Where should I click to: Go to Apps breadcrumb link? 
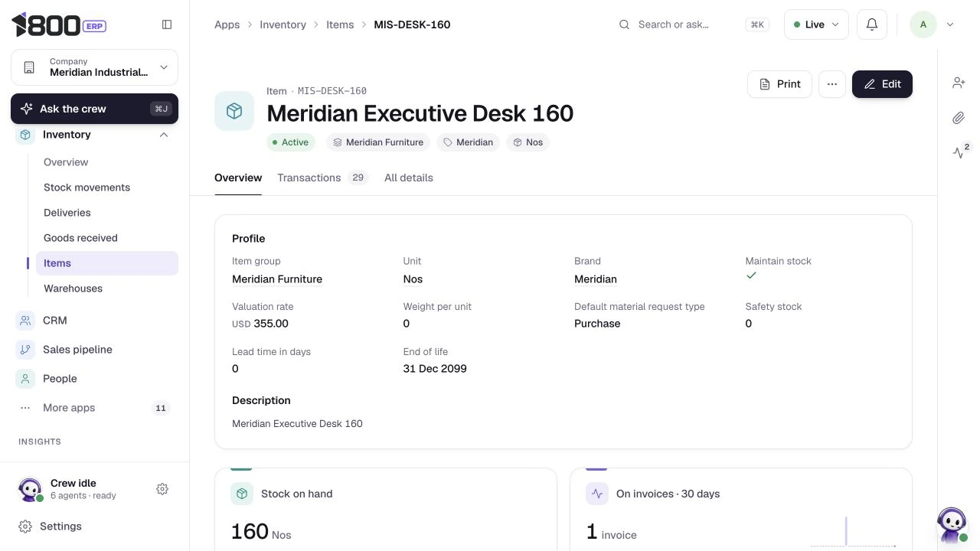click(227, 24)
